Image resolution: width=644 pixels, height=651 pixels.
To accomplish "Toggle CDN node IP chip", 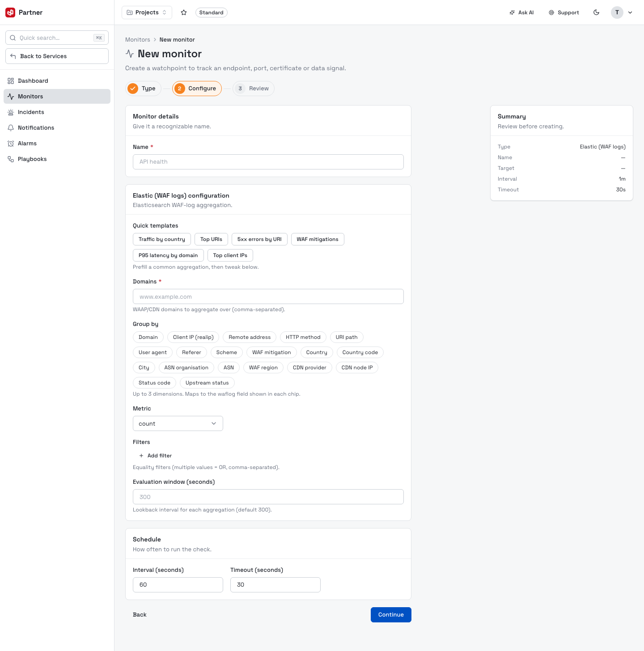I will pos(357,368).
